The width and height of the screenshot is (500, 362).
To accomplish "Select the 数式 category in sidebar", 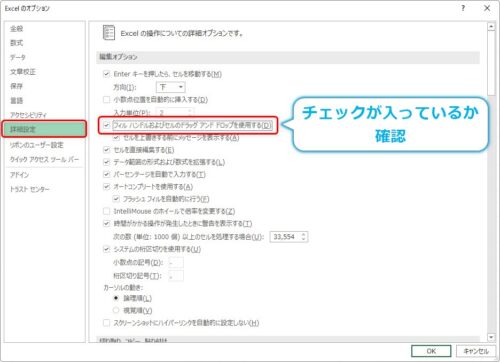I will coord(17,43).
